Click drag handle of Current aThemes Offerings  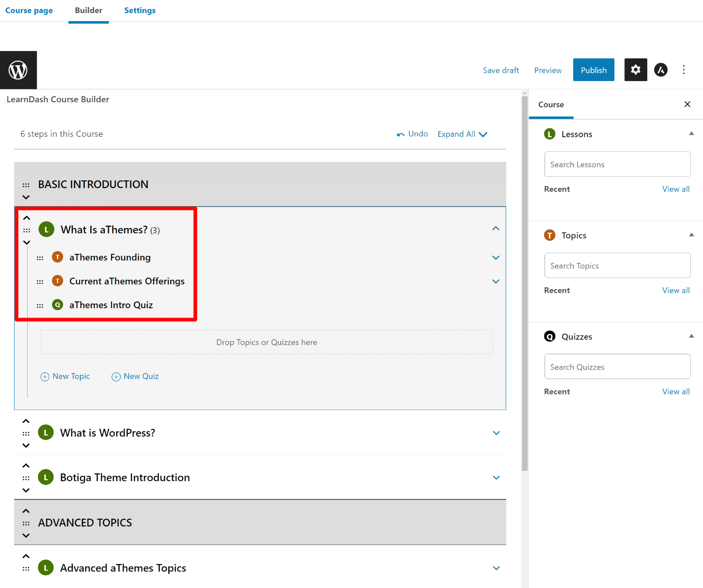pos(40,282)
